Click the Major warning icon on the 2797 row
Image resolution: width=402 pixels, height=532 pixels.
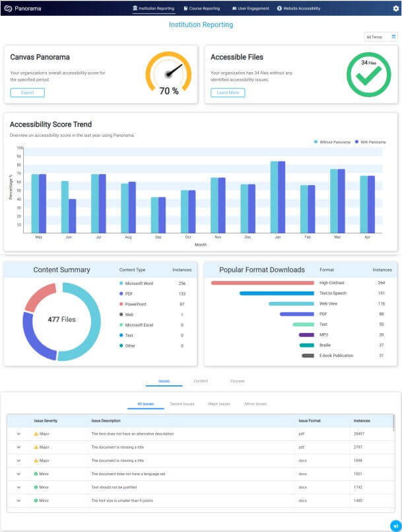pos(36,447)
